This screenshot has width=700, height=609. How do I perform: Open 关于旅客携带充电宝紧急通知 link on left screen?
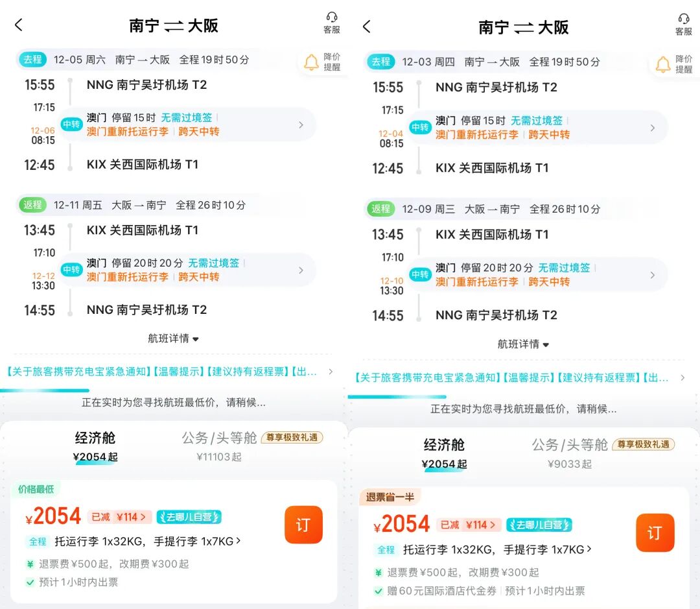[x=79, y=372]
